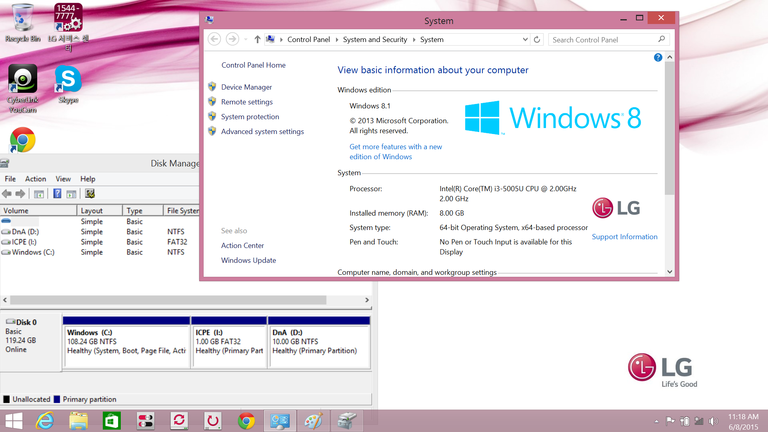The height and width of the screenshot is (432, 768).
Task: Select Windows (C:) partition block on Disk 0
Action: coord(126,342)
